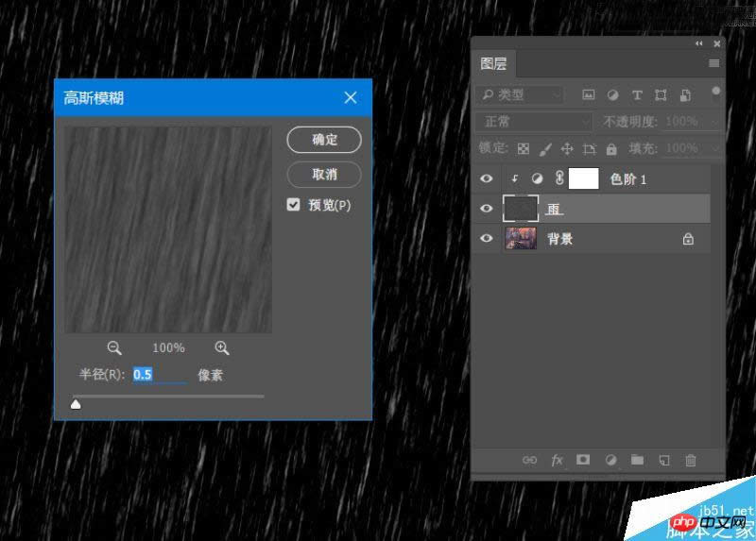Zoom in the Gaussian blur preview
The width and height of the screenshot is (756, 541).
click(222, 347)
